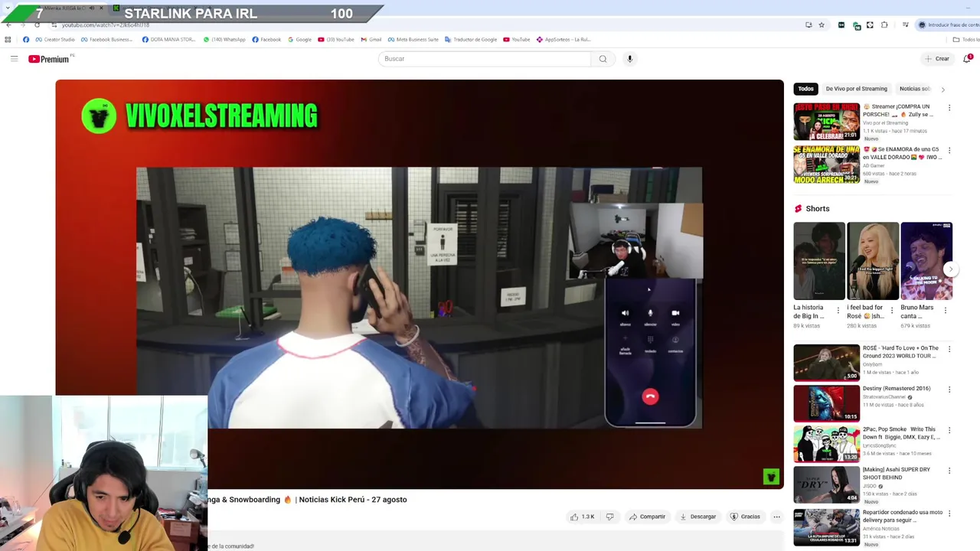Open 2Pac, Pop Smoke Write This Down video

[826, 444]
